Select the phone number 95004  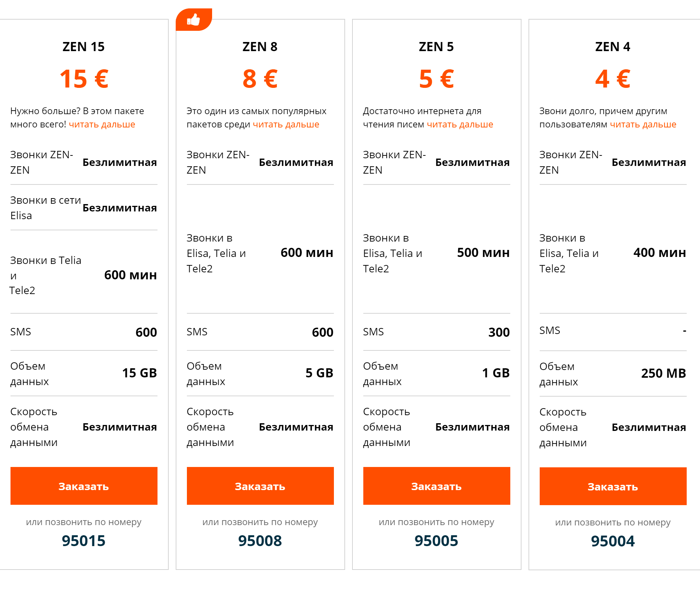coord(613,541)
